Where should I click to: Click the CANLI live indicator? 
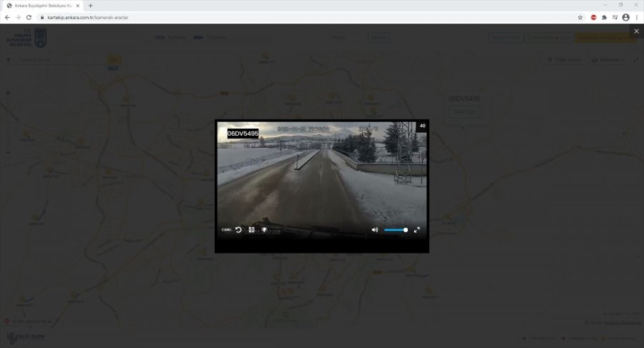coord(226,230)
